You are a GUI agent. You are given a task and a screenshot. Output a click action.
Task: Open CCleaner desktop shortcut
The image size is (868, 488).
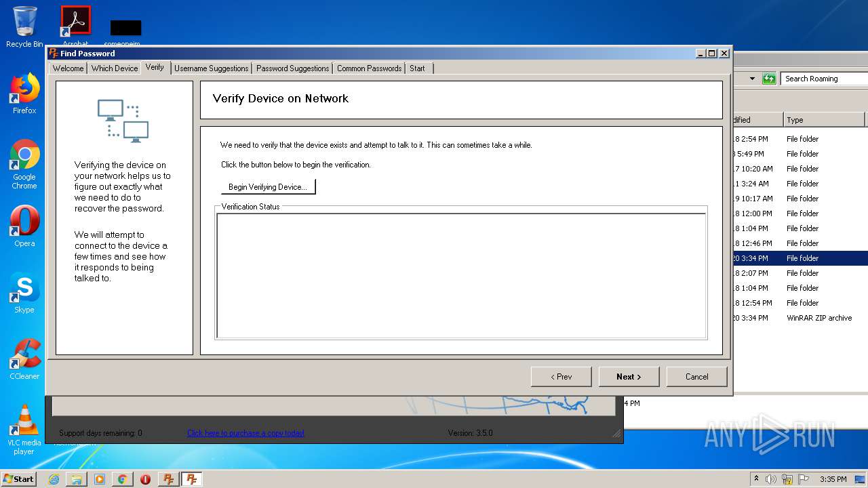24,359
